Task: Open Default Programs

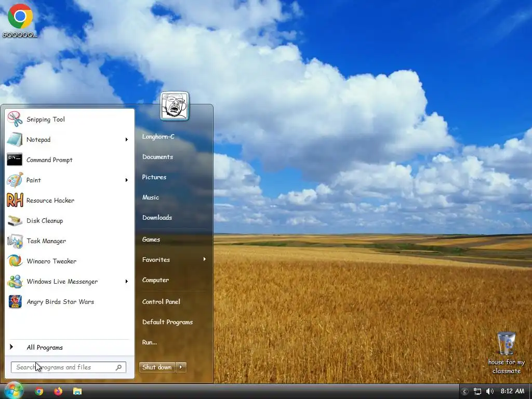Action: [x=168, y=322]
